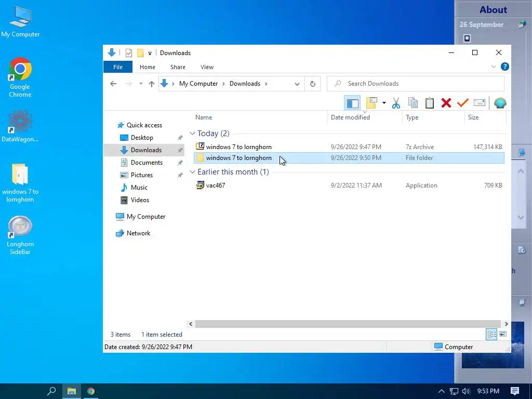The image size is (532, 399).
Task: Expand the ribbon with the chevron
Action: coord(494,67)
